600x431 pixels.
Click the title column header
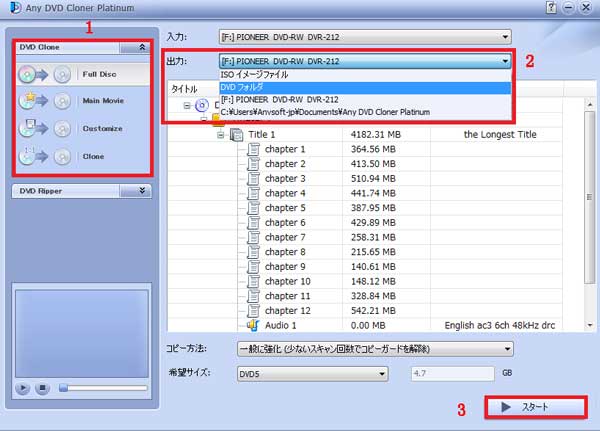coord(184,89)
